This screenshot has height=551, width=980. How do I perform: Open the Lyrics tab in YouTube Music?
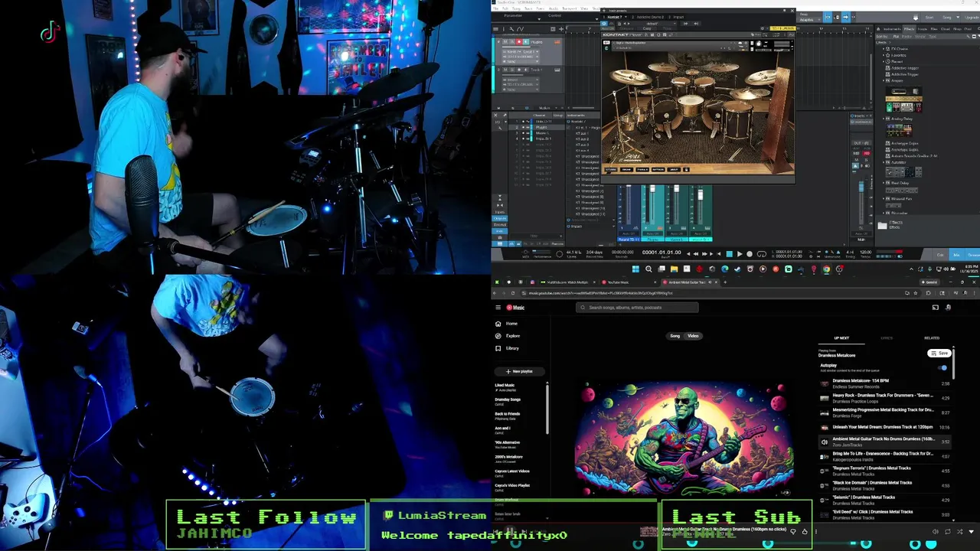pos(887,338)
